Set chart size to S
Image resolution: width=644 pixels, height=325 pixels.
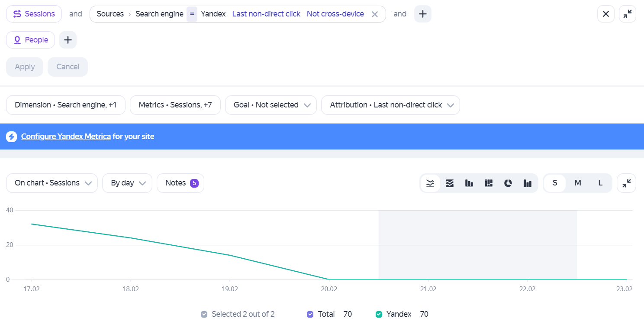[555, 183]
